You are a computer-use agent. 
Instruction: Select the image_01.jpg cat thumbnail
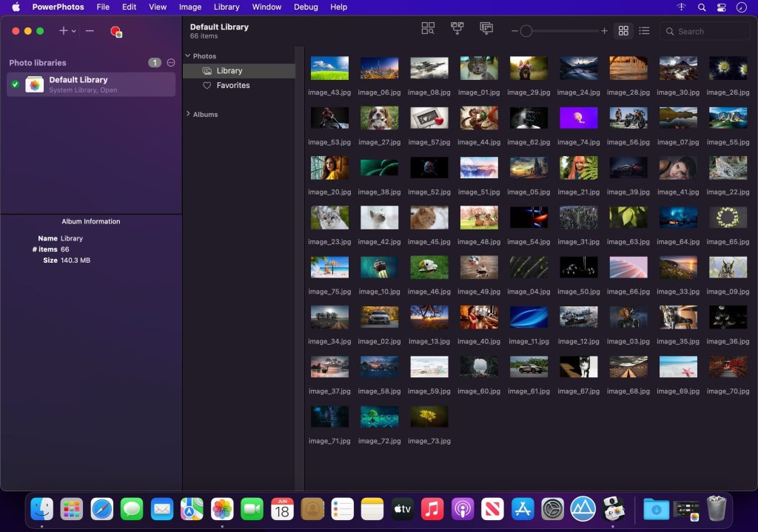coord(478,68)
